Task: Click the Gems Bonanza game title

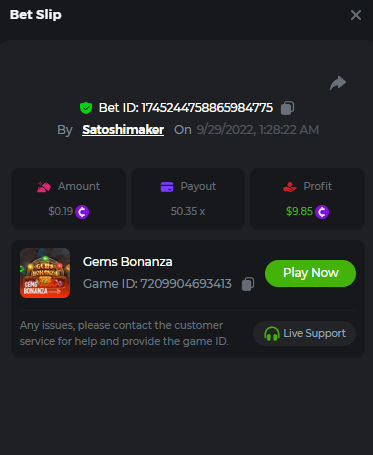Action: click(128, 262)
